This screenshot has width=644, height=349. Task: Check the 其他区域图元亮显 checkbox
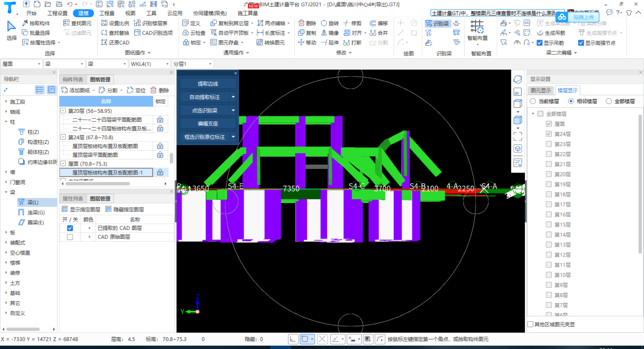tap(531, 325)
